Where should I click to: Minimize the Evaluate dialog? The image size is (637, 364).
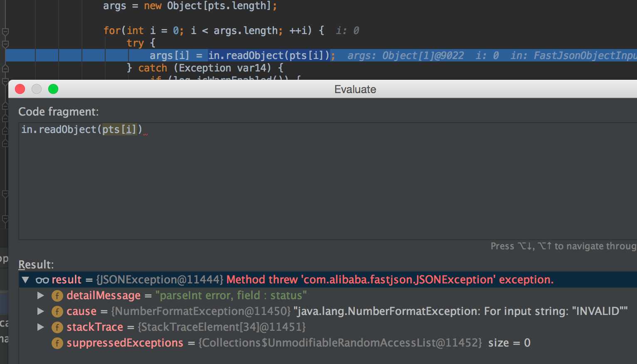37,89
